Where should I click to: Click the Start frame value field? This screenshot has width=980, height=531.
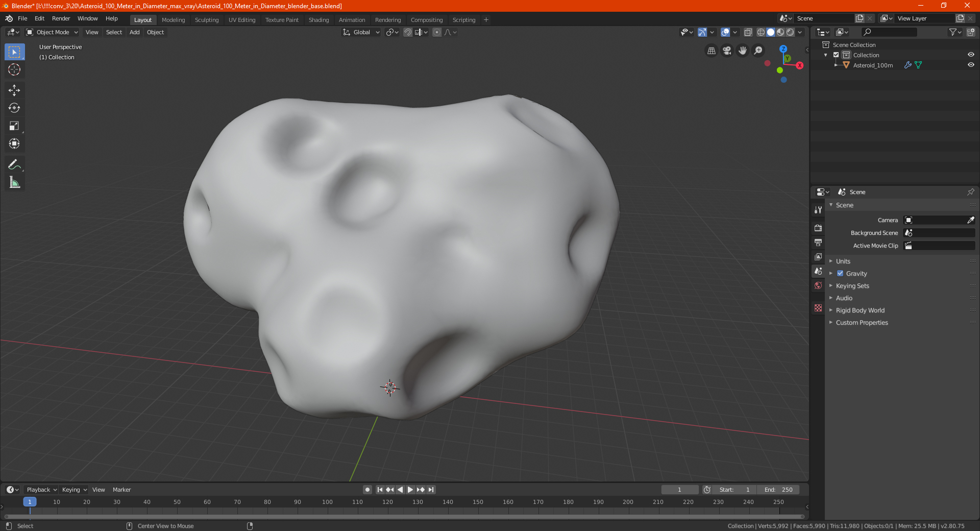734,490
